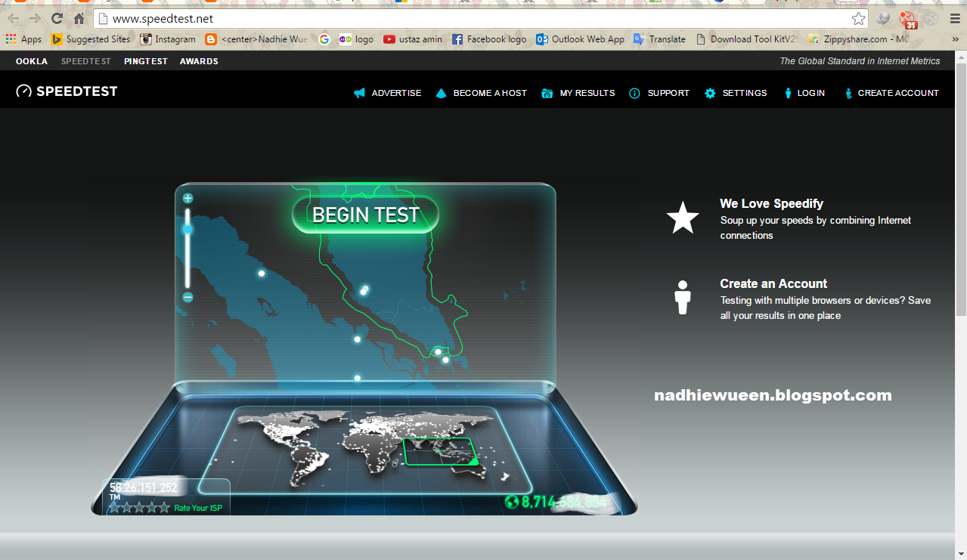Switch to the PINGTEST tab

click(x=146, y=61)
